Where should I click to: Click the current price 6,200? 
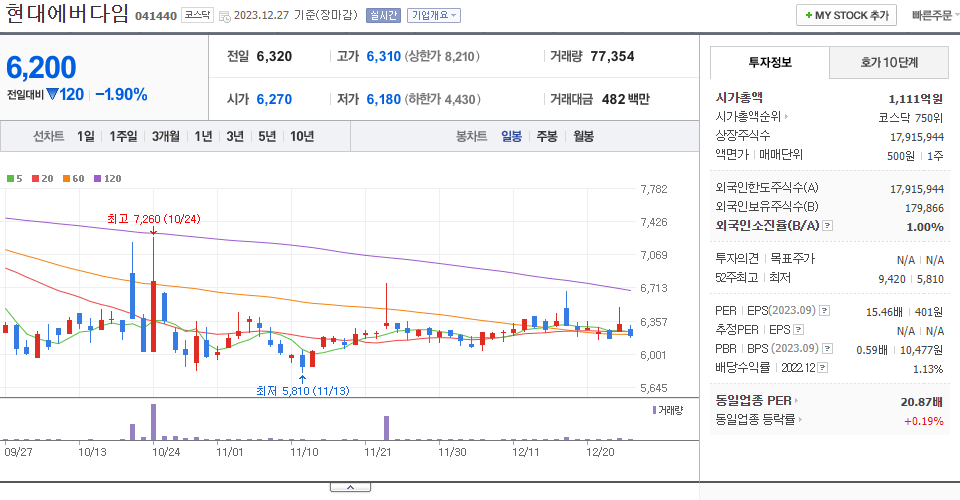pyautogui.click(x=41, y=67)
